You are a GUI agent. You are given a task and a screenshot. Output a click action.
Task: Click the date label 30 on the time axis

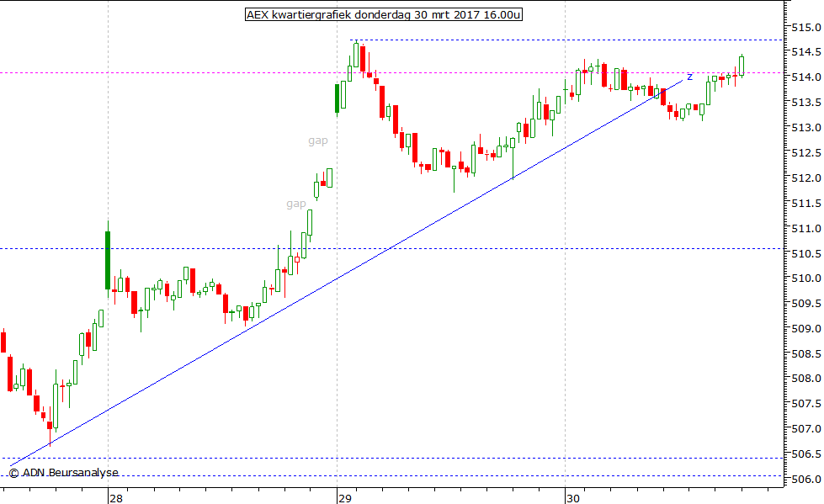pyautogui.click(x=573, y=498)
